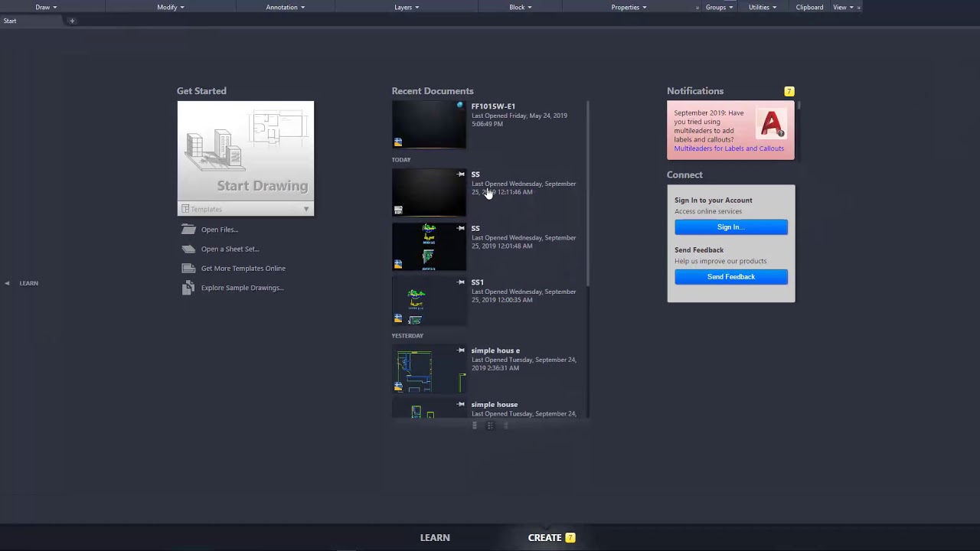Pin the SS1 recent document
Screen dimensions: 980x551
coord(461,282)
